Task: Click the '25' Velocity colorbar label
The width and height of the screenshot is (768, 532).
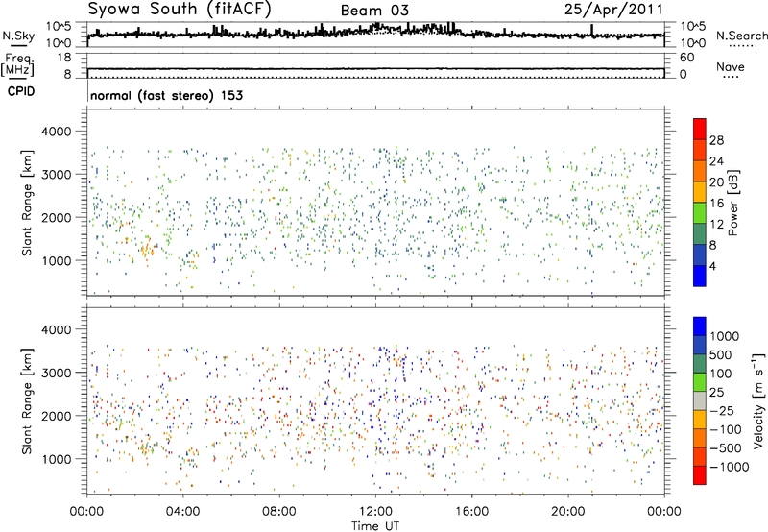Action: (x=717, y=392)
